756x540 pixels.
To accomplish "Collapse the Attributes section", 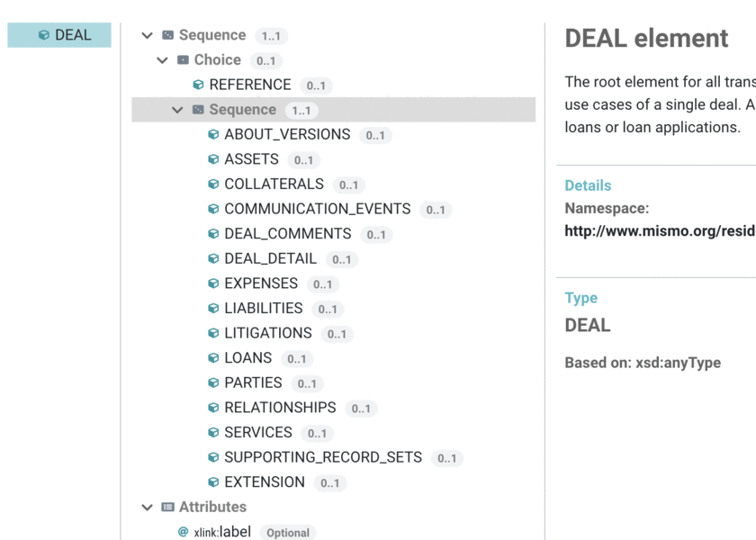I will click(147, 507).
